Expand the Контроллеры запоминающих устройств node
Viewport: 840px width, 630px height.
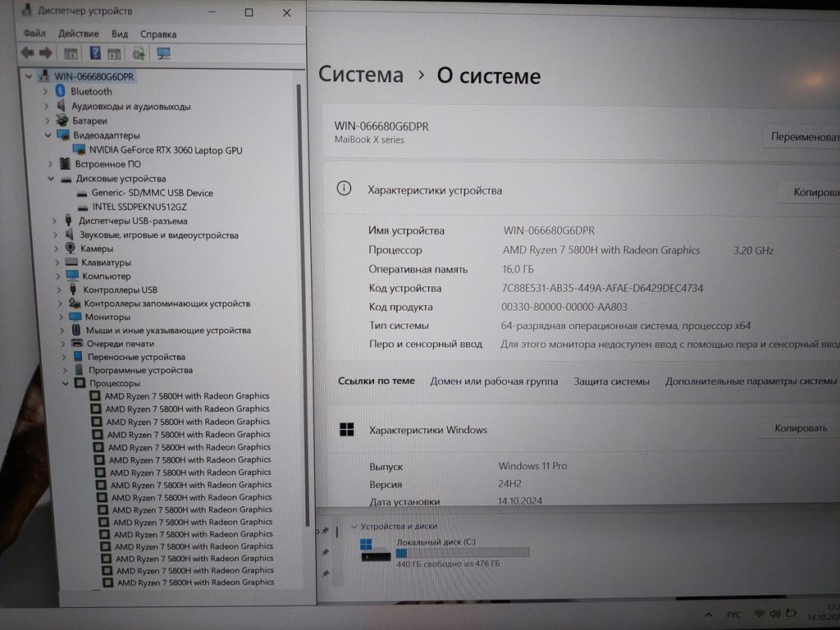pos(60,304)
